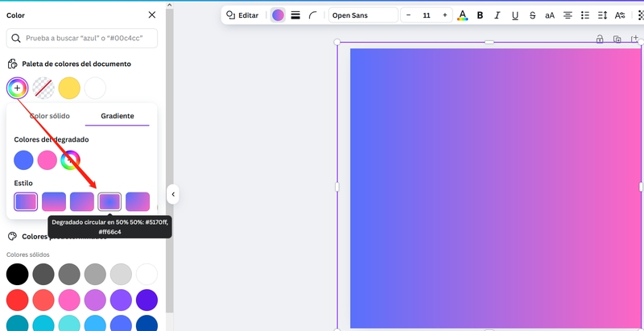Open the corner rounding option
The height and width of the screenshot is (331, 644).
point(312,15)
